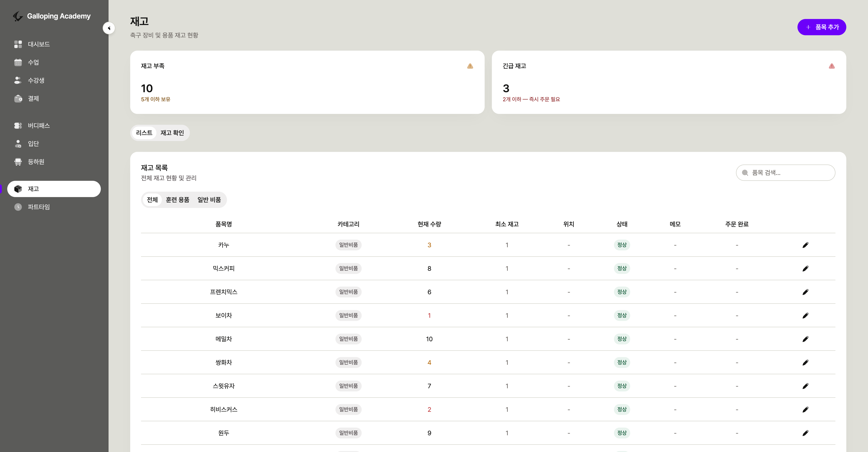Click the 등하원 bus icon
Screen dimensions: 868x452
18,162
